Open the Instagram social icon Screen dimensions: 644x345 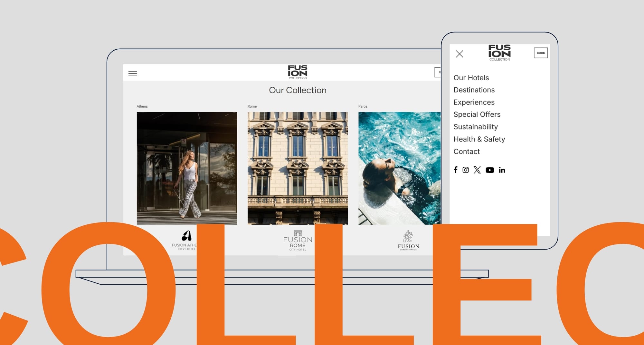(466, 170)
